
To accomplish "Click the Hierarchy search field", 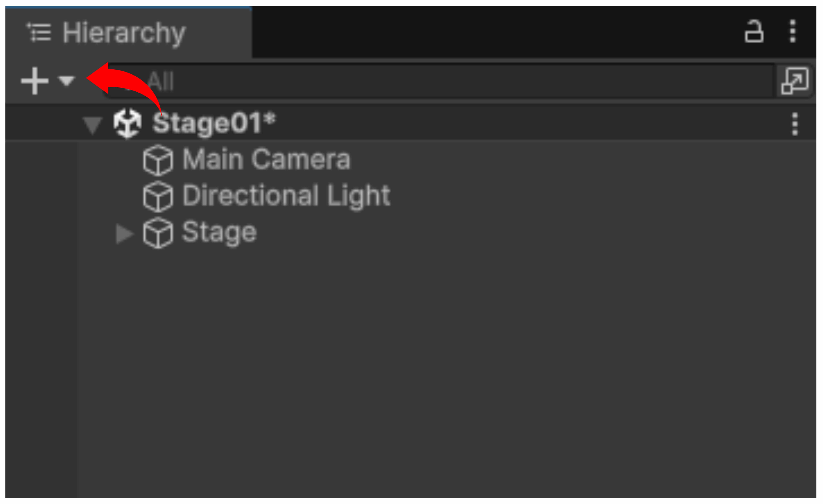I will pyautogui.click(x=434, y=81).
